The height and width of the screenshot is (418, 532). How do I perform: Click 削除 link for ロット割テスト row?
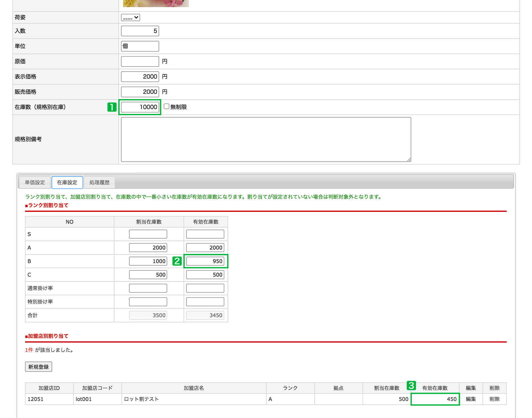pos(494,399)
